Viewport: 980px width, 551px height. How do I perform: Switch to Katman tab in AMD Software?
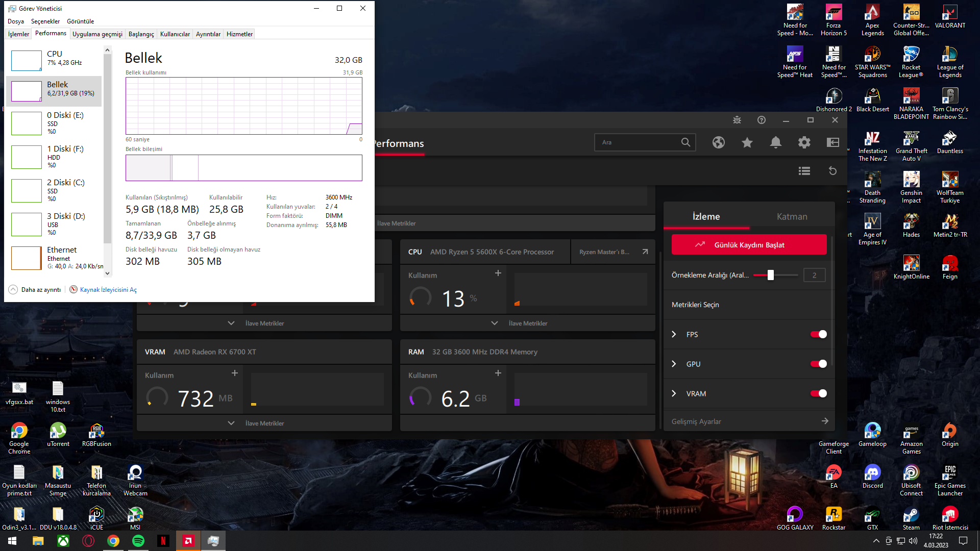[792, 216]
